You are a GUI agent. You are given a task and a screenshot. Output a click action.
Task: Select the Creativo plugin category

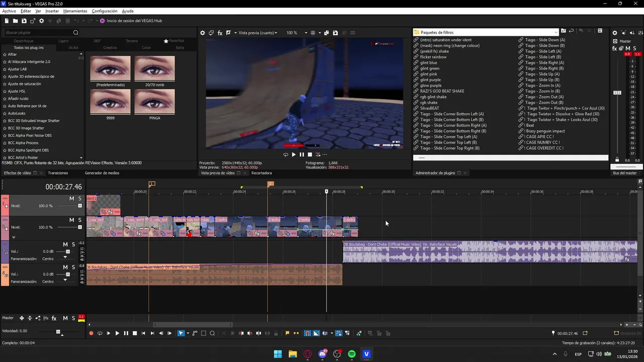110,48
